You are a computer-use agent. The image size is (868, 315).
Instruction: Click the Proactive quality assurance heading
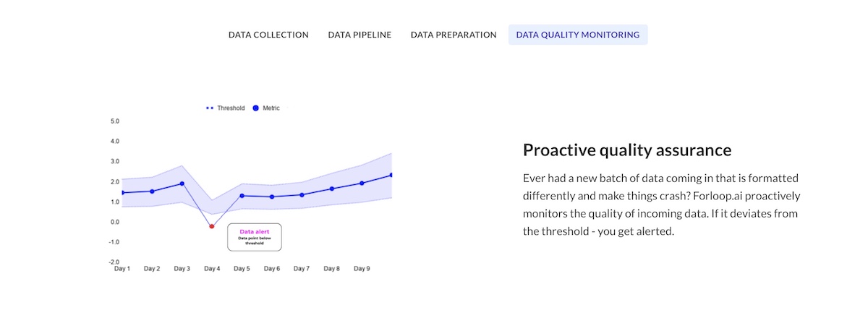pos(627,150)
